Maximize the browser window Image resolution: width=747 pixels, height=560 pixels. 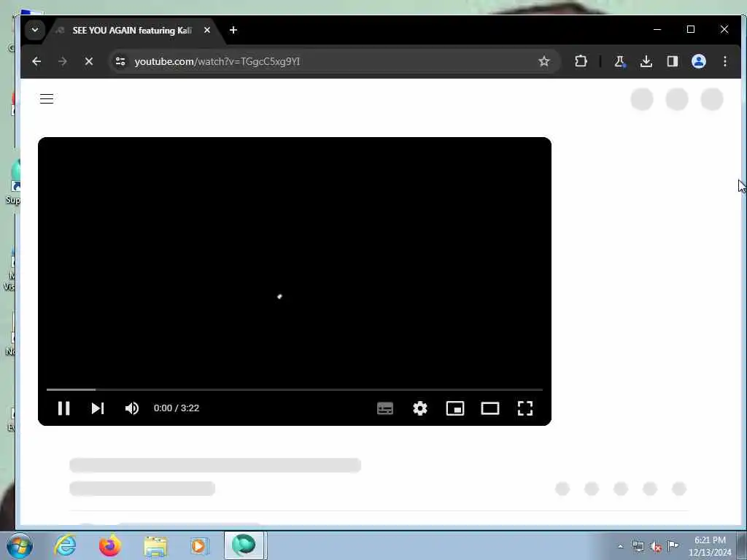point(690,29)
